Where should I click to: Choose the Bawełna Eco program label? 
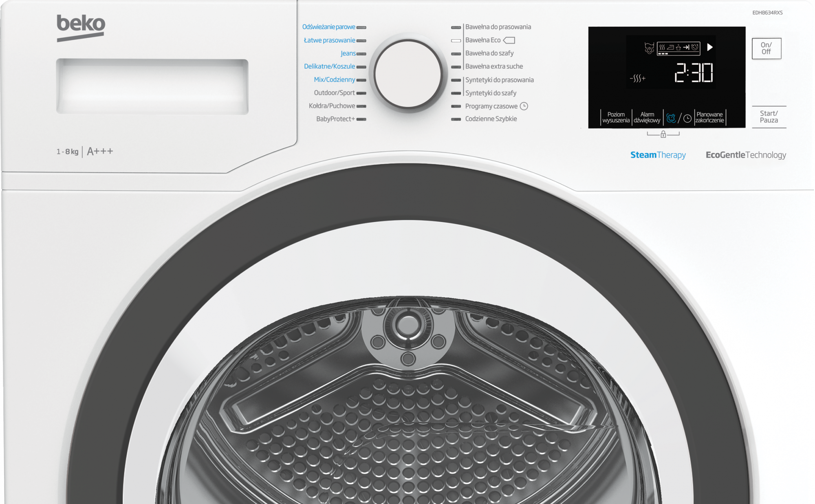(x=483, y=40)
